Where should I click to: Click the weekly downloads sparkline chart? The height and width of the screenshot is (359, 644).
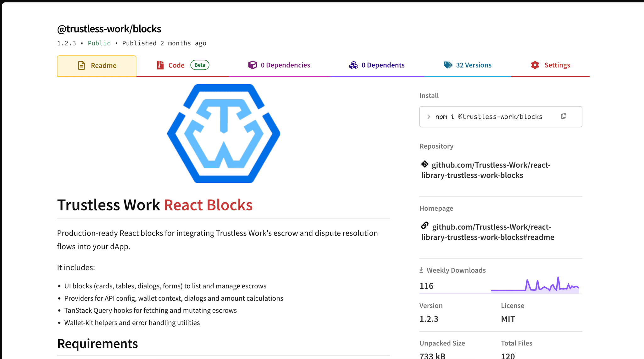pos(535,285)
